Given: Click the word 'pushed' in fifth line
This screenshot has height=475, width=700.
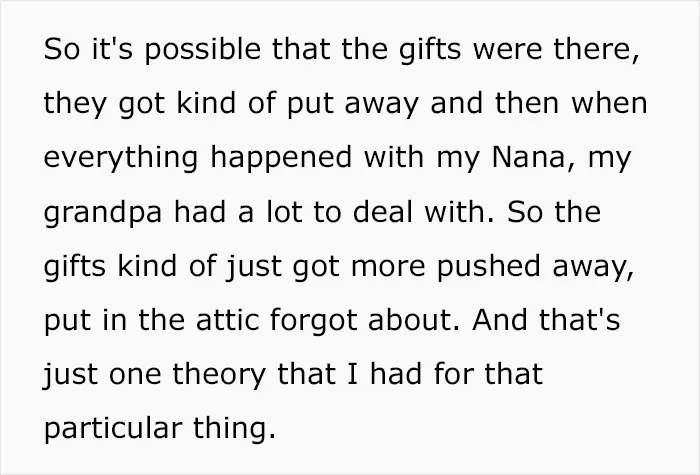Looking at the screenshot, I should (x=488, y=267).
